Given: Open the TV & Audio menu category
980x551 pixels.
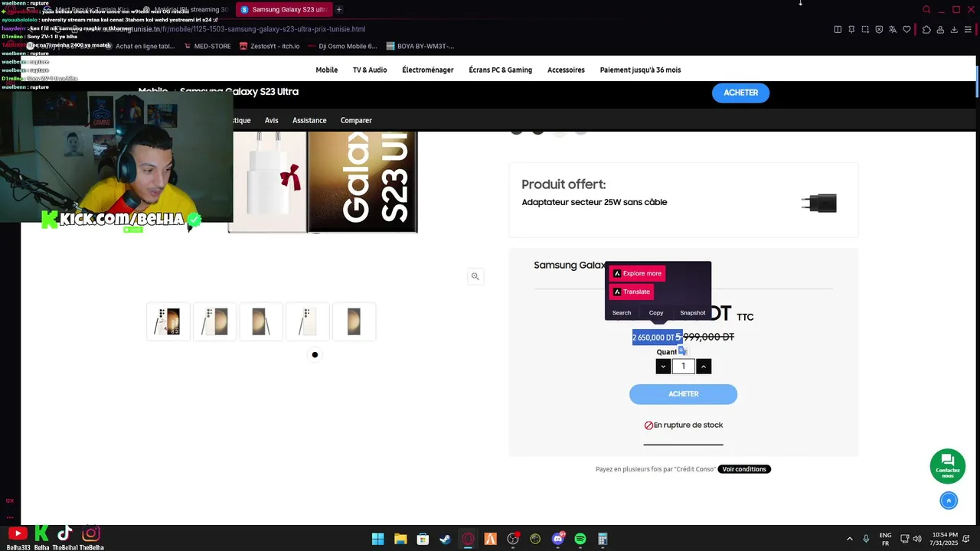Looking at the screenshot, I should [x=370, y=70].
